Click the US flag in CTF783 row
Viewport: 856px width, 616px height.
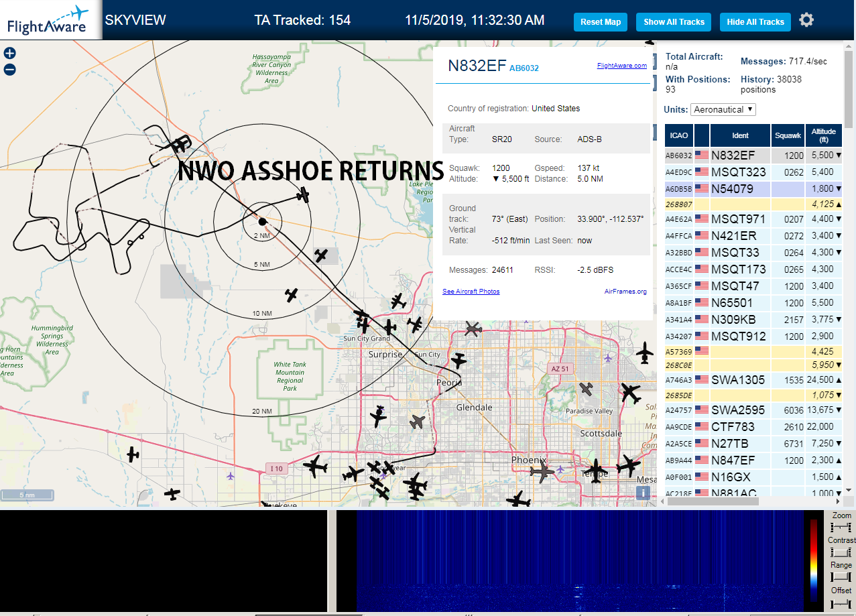[702, 426]
